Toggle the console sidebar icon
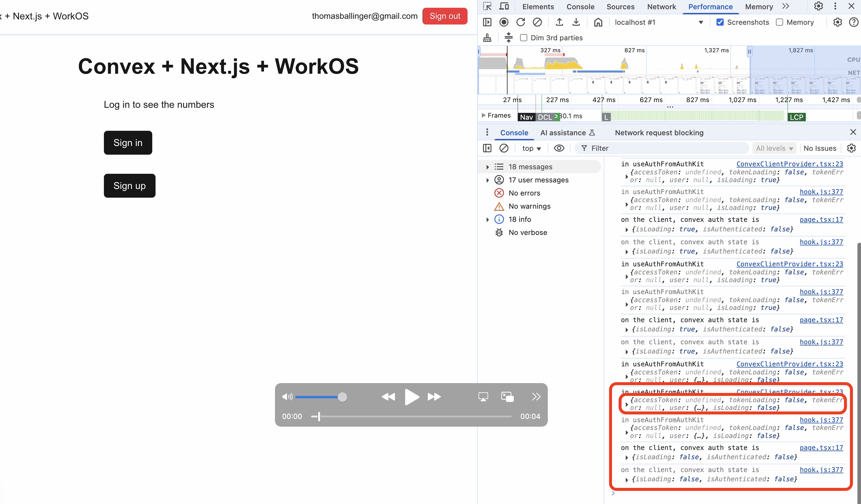The image size is (861, 504). (x=487, y=148)
